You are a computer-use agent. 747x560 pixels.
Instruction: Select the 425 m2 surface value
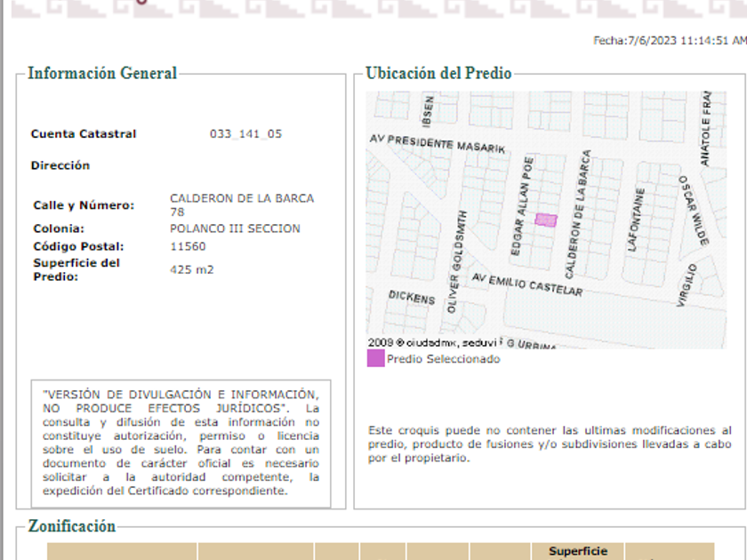(x=191, y=269)
